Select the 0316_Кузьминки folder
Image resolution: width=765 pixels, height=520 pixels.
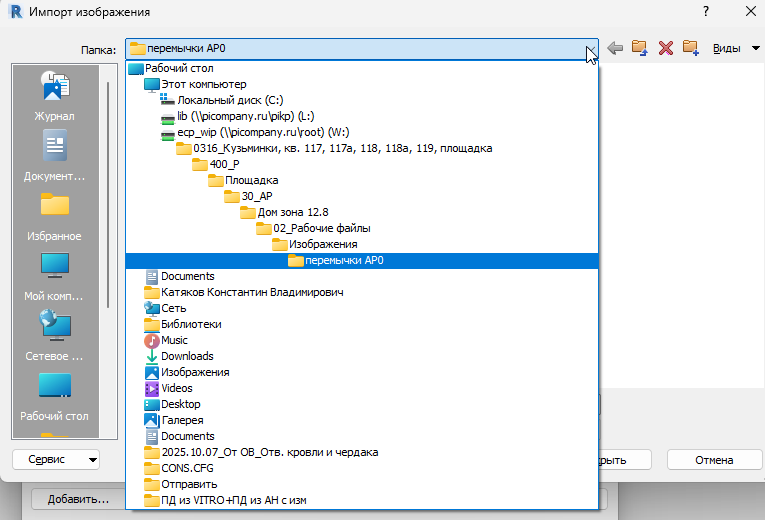click(x=362, y=148)
